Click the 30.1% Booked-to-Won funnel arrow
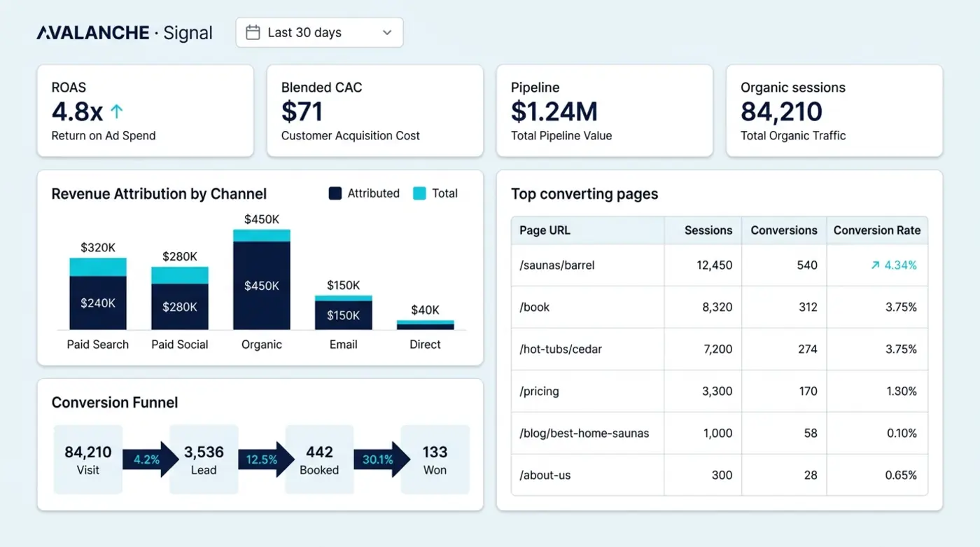 pos(381,459)
